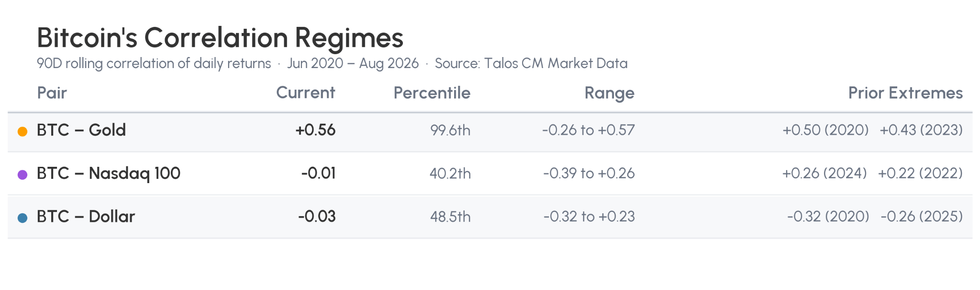Image resolution: width=980 pixels, height=290 pixels.
Task: Select the Percentile column header
Action: (x=432, y=93)
